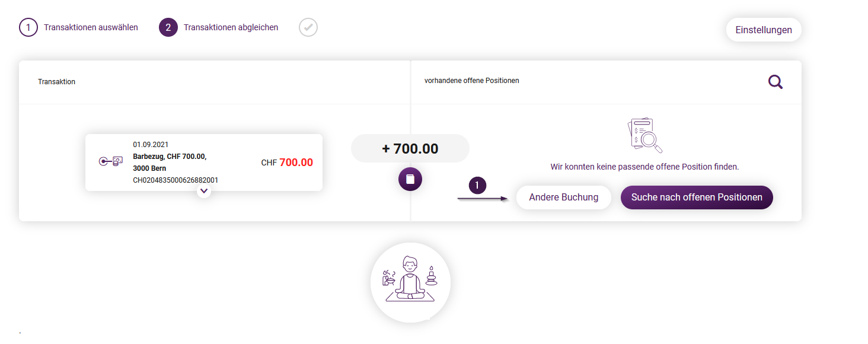The width and height of the screenshot is (868, 344).
Task: Click the cash withdrawal icon on transaction card
Action: [x=111, y=161]
